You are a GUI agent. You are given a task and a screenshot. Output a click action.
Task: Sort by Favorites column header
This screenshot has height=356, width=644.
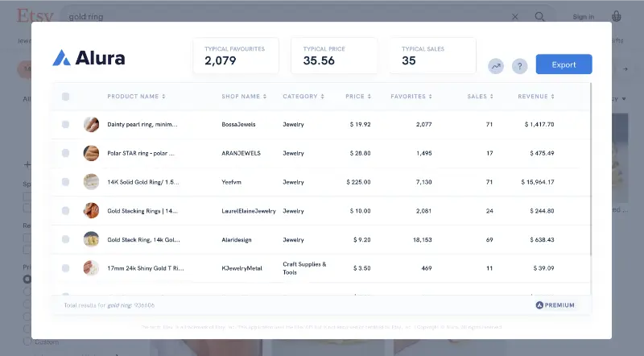coord(411,97)
